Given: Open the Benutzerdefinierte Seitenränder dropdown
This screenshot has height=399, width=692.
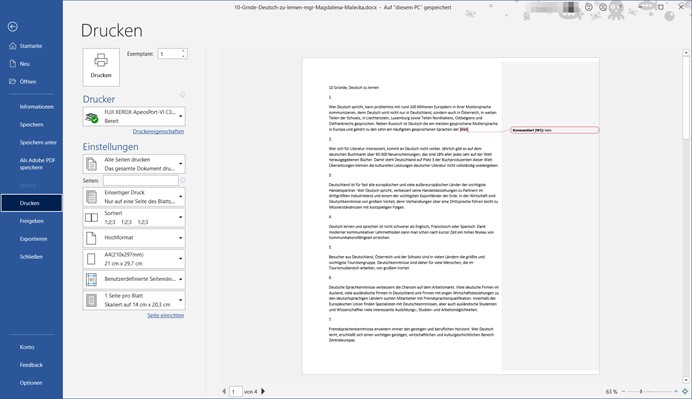Looking at the screenshot, I should coord(181,279).
